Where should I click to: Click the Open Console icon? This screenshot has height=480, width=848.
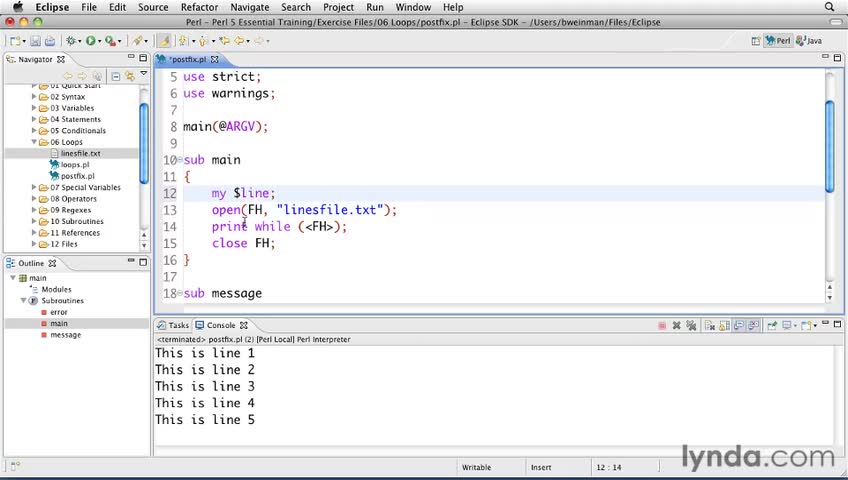tap(806, 325)
